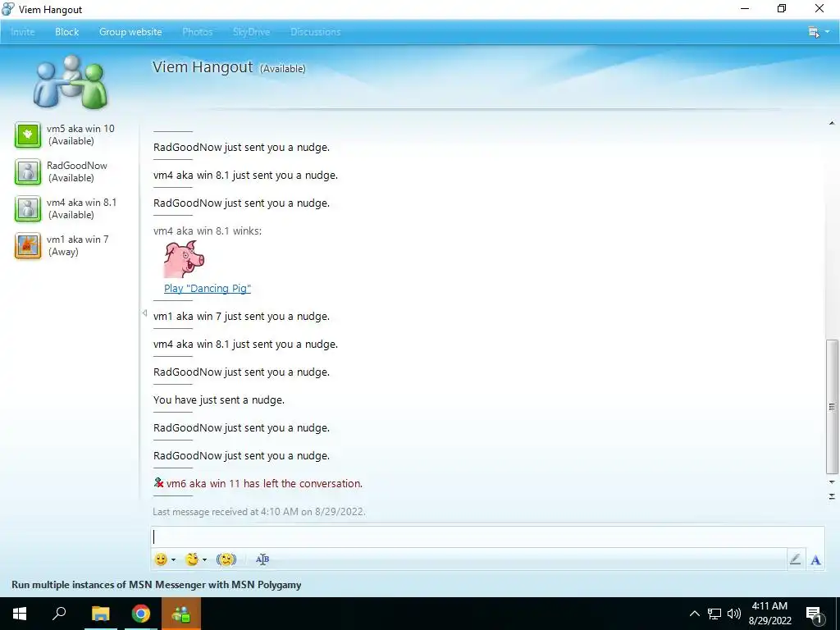Open the Windows Start menu
The width and height of the screenshot is (840, 630).
pos(20,614)
